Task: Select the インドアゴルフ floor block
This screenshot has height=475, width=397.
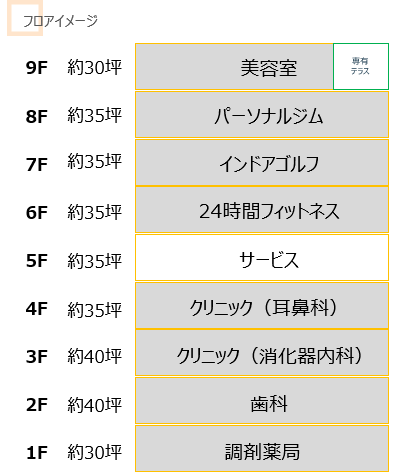Action: pos(262,163)
